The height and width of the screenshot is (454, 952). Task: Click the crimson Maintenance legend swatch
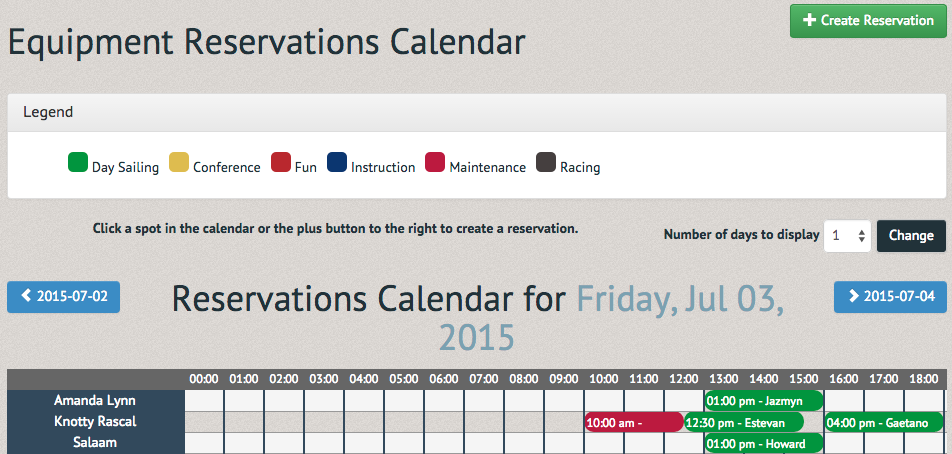tap(435, 163)
